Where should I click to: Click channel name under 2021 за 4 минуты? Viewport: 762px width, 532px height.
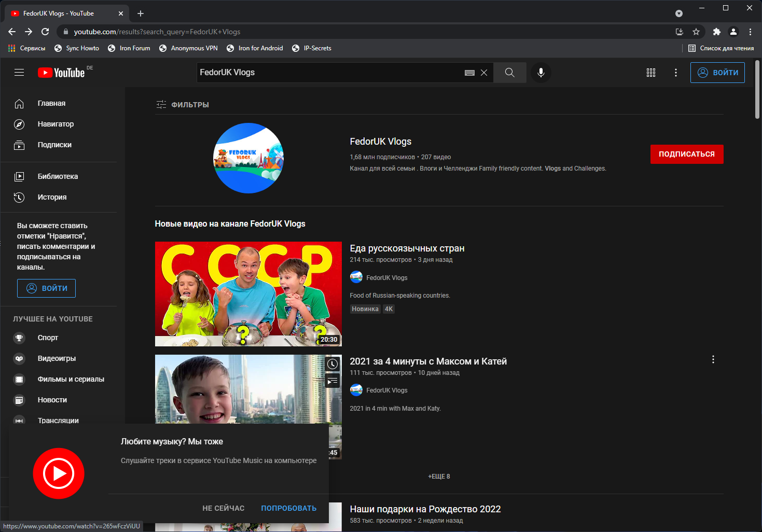(x=387, y=390)
